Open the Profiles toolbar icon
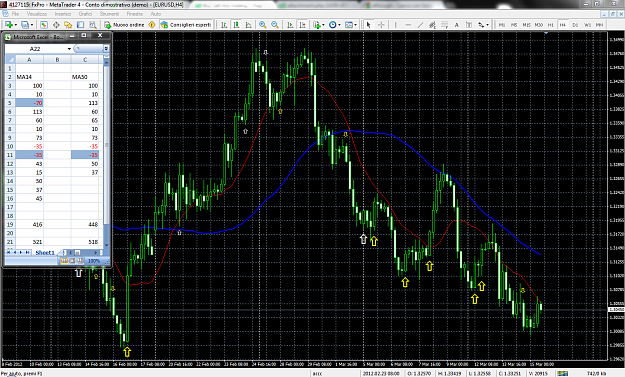 25,25
